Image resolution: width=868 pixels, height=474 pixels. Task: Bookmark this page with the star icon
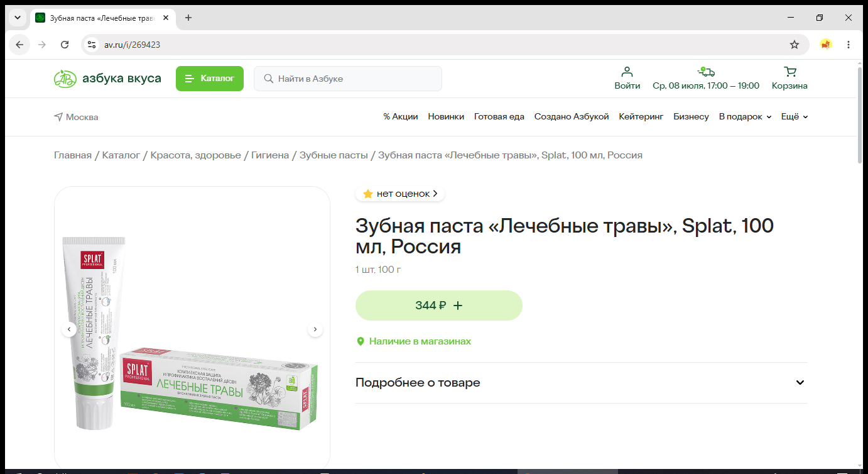[795, 45]
